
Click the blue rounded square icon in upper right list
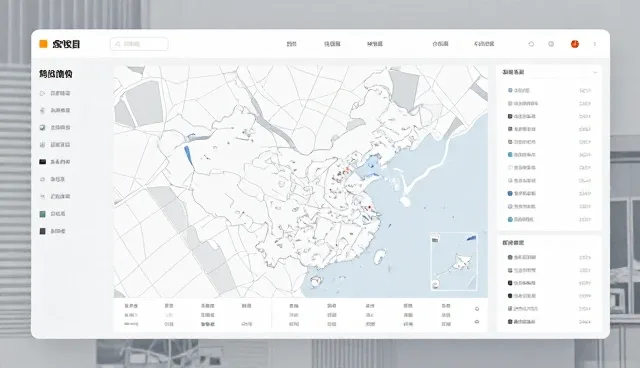point(510,193)
